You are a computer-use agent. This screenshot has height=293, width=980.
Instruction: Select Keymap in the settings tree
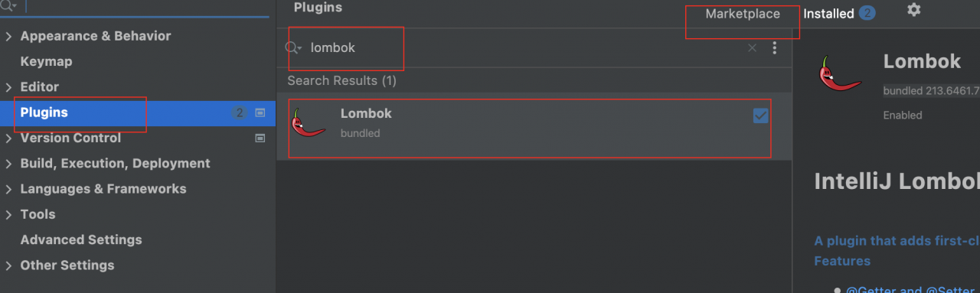pos(46,61)
